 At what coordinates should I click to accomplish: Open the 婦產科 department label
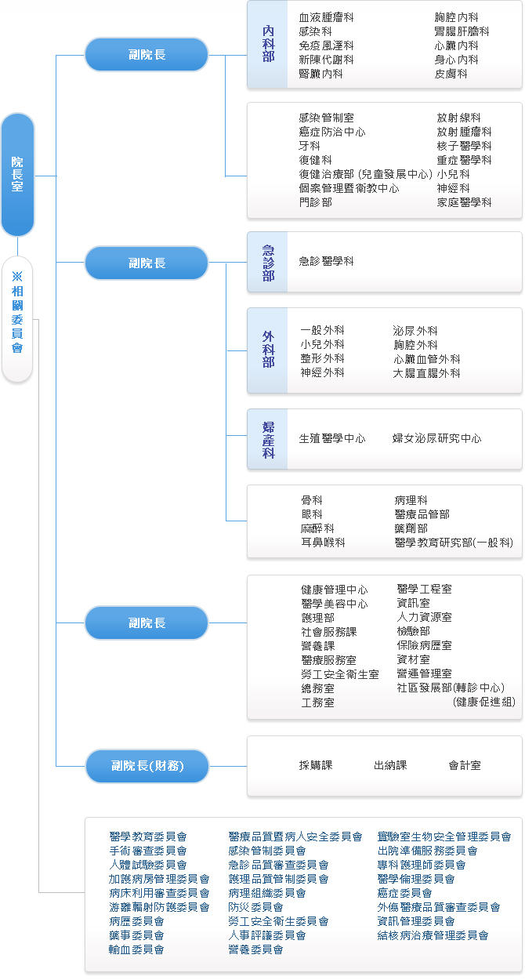(268, 440)
